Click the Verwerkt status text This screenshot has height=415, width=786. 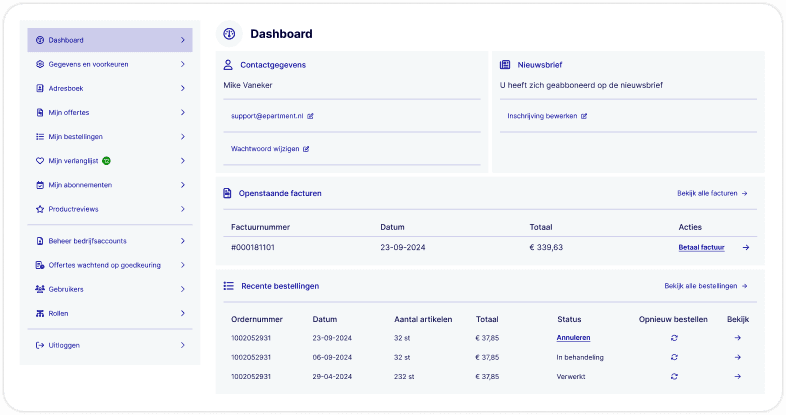(571, 376)
